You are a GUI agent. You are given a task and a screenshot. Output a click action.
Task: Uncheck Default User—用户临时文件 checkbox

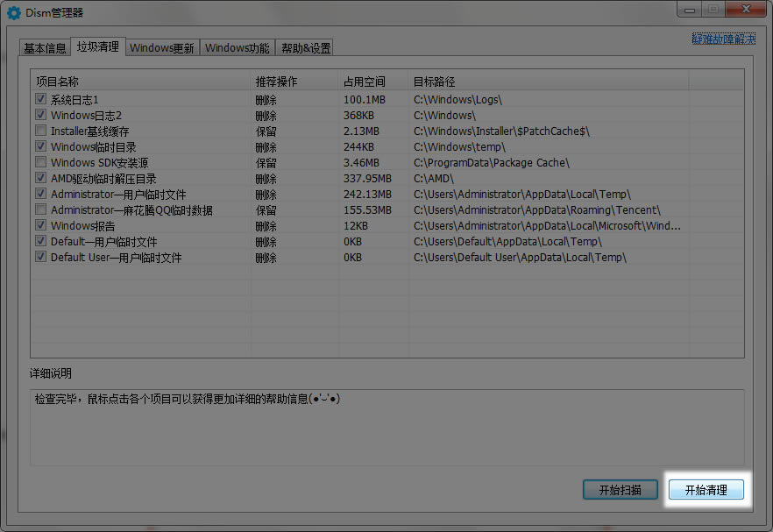(x=41, y=257)
